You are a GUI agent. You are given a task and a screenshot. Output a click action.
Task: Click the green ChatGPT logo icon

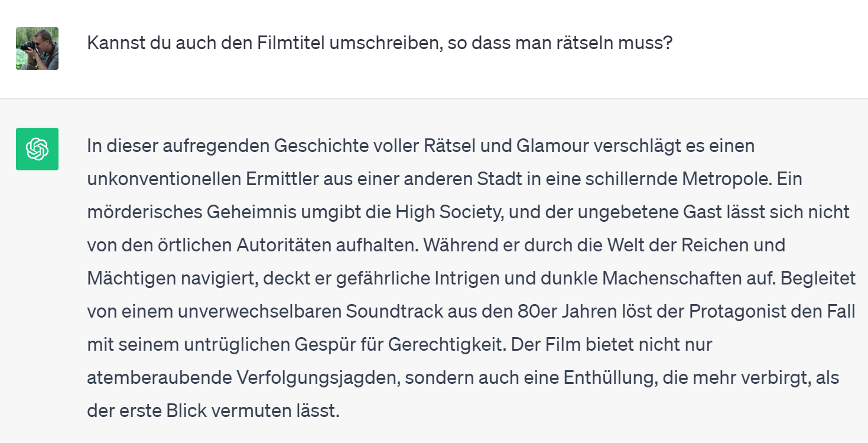tap(37, 149)
